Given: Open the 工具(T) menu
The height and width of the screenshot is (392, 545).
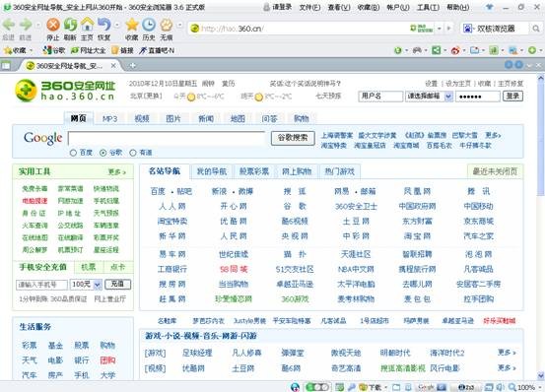Looking at the screenshot, I should 428,7.
